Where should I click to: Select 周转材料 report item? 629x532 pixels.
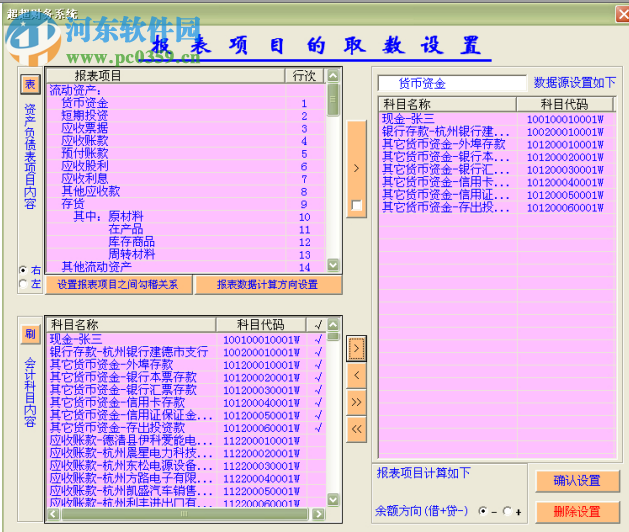coord(186,255)
